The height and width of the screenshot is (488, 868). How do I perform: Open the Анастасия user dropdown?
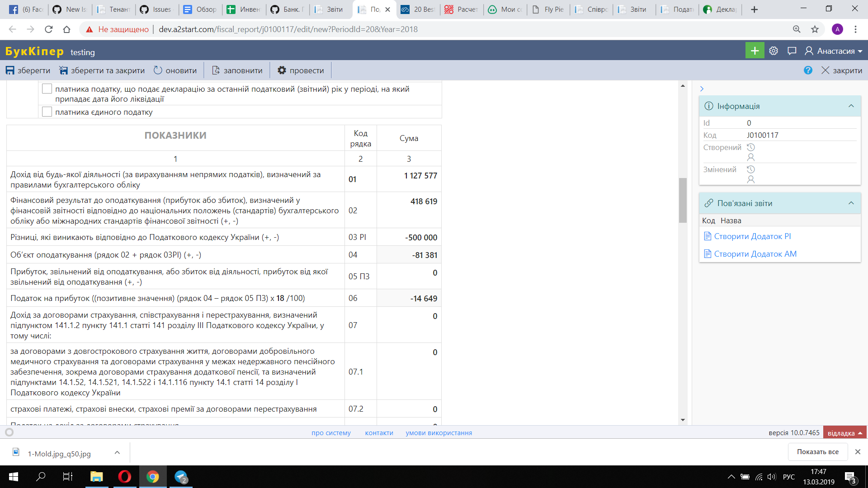(834, 51)
